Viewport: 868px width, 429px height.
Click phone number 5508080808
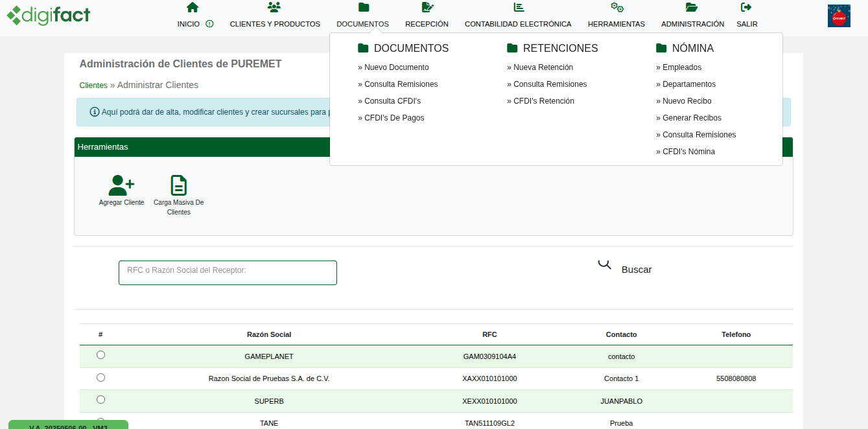coord(736,378)
